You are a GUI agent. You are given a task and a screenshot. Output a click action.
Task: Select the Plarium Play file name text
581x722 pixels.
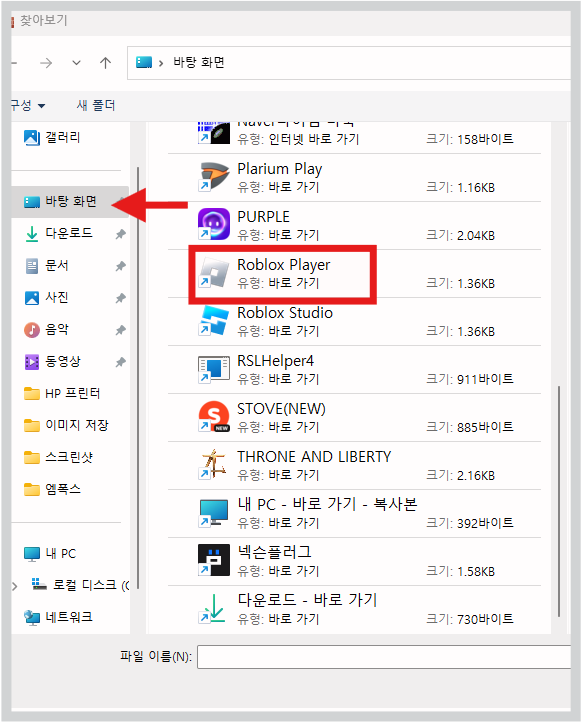(x=279, y=169)
